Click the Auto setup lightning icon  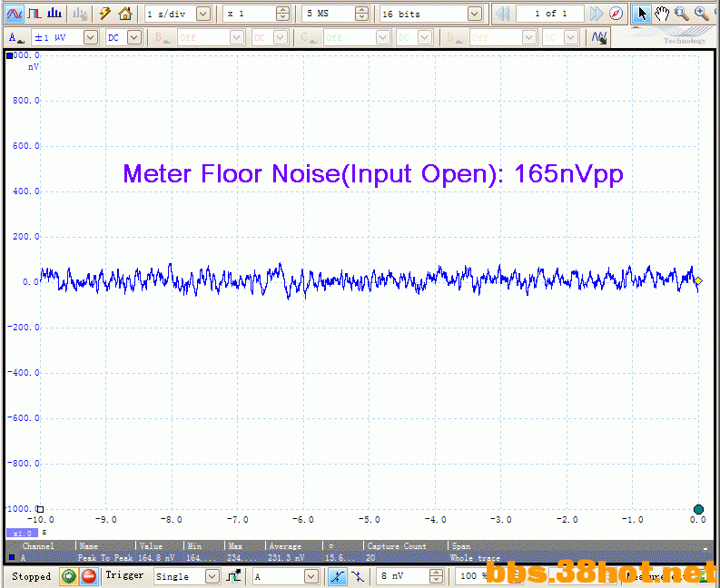[105, 14]
